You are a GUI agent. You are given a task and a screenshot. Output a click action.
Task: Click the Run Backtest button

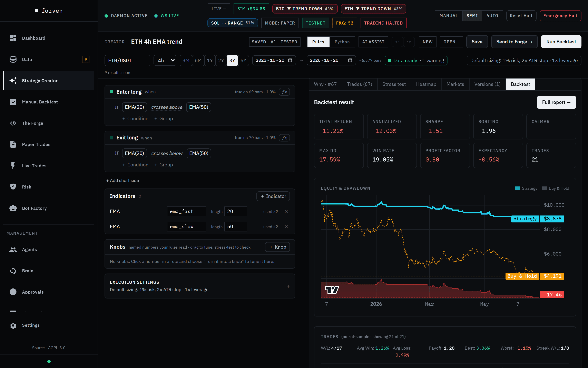point(561,42)
